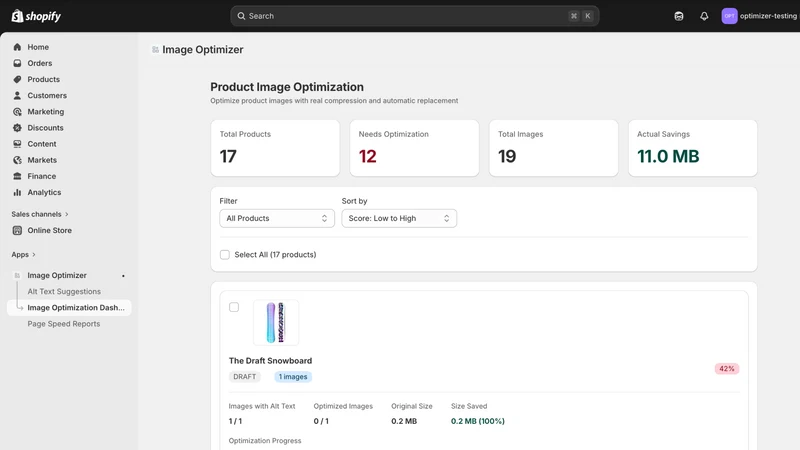800x450 pixels.
Task: Open Products in sidebar
Action: [43, 79]
